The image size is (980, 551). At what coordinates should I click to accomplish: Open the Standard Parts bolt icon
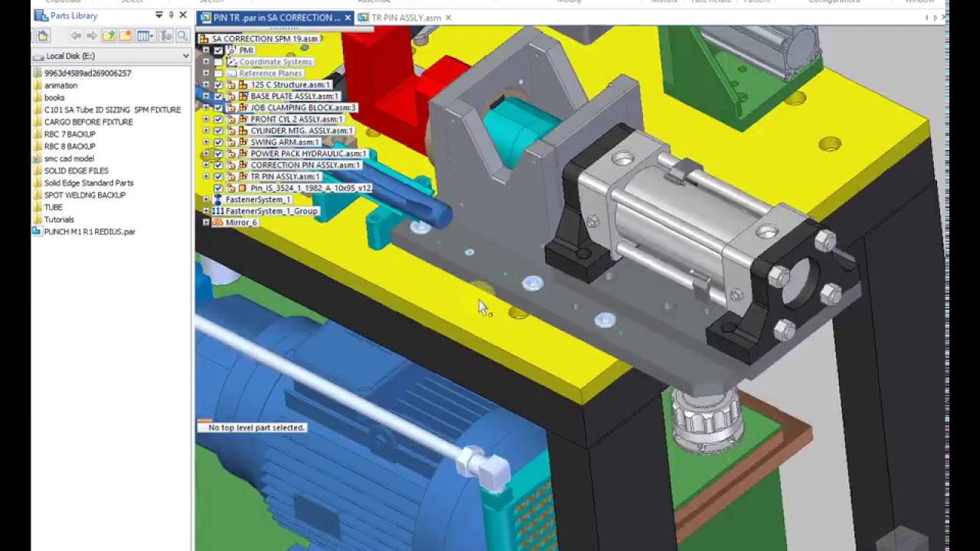pyautogui.click(x=165, y=35)
